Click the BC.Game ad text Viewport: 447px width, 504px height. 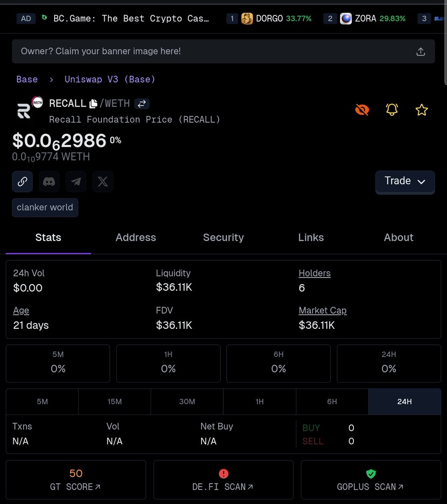click(x=131, y=18)
